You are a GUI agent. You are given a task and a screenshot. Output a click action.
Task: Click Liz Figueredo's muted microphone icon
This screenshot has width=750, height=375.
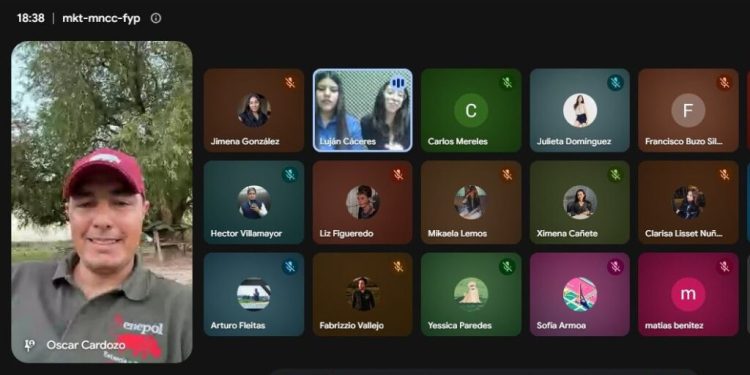(398, 175)
